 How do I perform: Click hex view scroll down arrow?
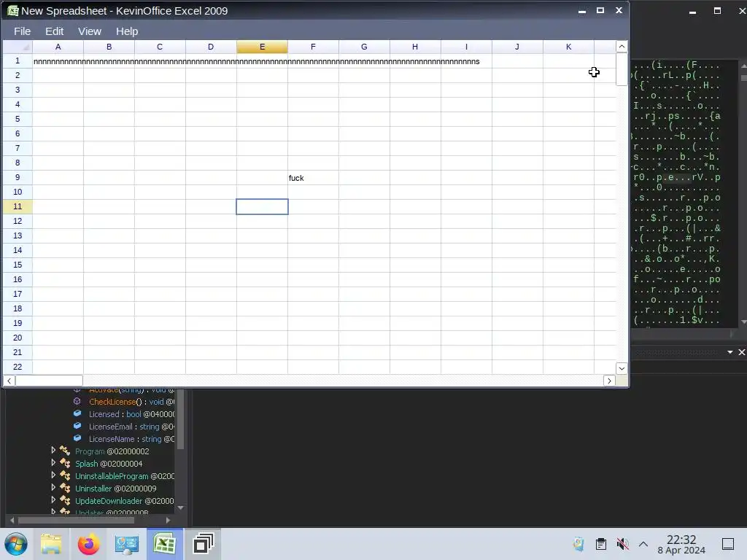click(743, 322)
